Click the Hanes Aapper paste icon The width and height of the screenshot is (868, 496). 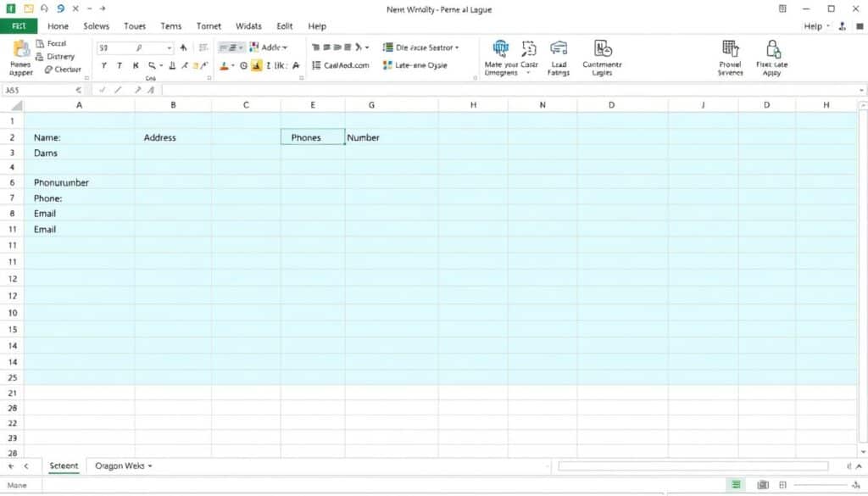pos(21,48)
